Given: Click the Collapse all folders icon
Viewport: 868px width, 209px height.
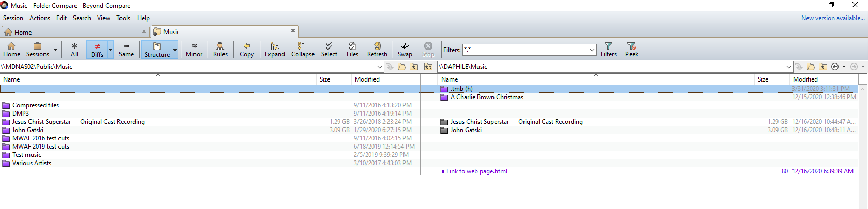Looking at the screenshot, I should pos(303,46).
